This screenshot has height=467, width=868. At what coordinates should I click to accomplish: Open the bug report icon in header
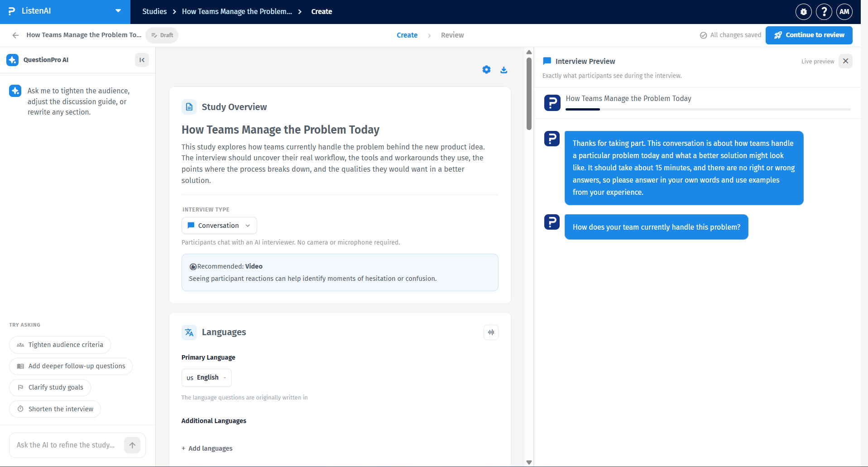click(804, 12)
